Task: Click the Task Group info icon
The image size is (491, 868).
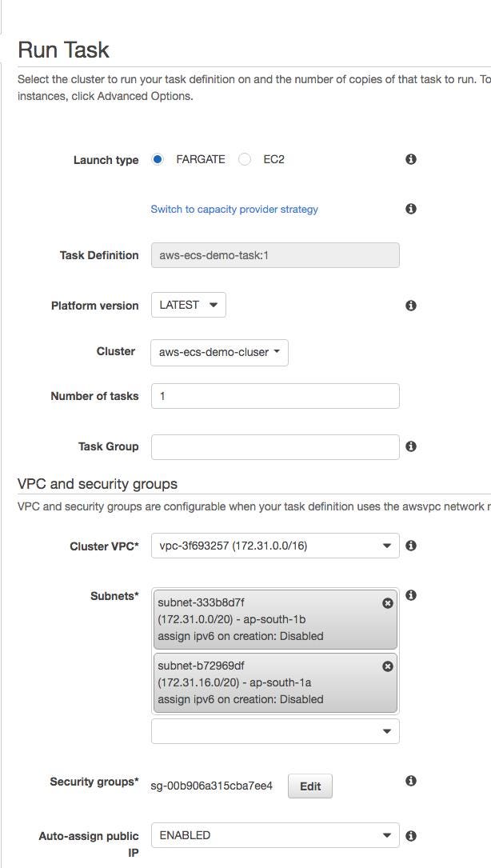Action: click(410, 446)
